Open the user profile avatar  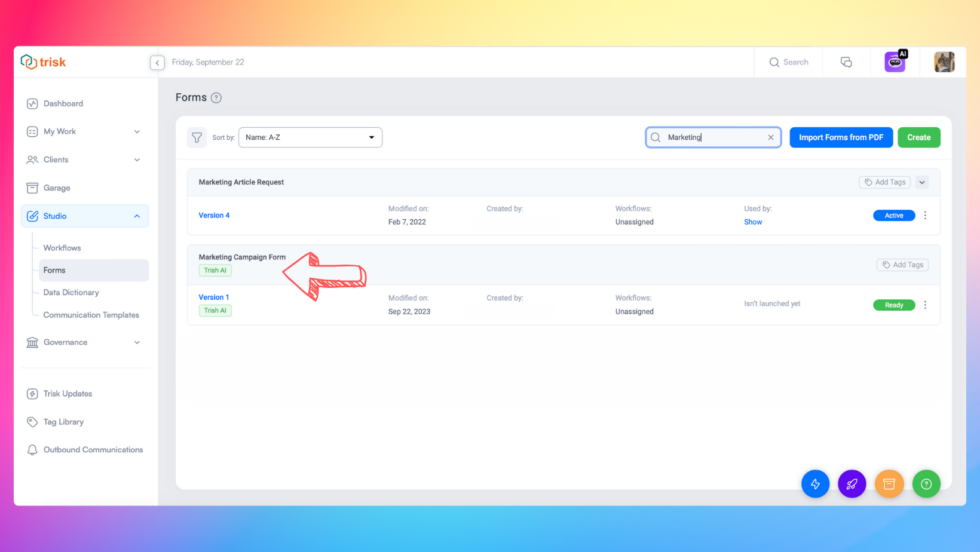[x=944, y=62]
